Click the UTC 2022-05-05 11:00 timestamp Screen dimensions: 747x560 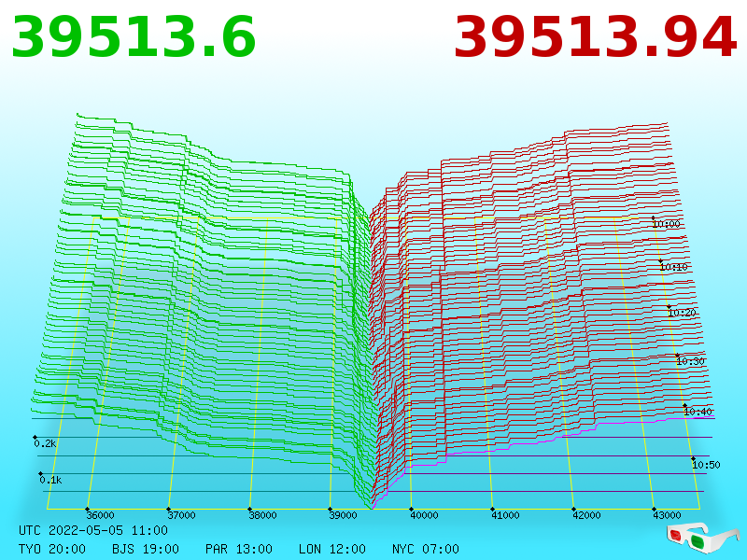click(93, 530)
